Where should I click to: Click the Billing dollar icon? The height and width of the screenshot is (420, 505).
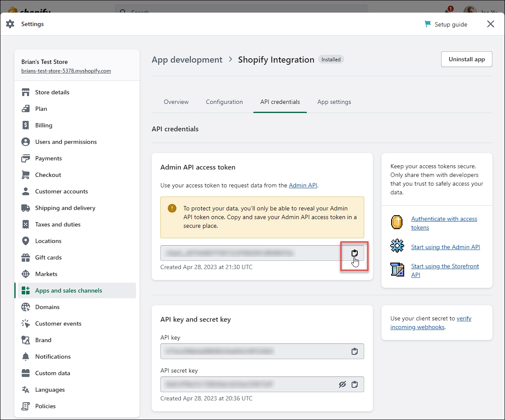pyautogui.click(x=26, y=125)
